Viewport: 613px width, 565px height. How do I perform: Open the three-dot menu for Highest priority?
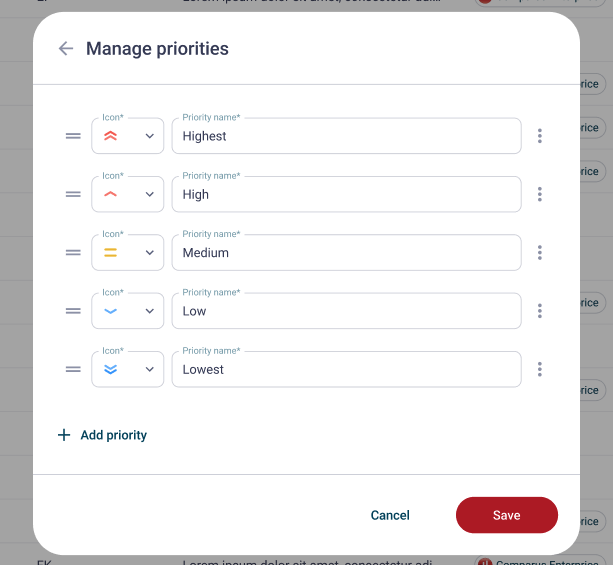click(540, 136)
